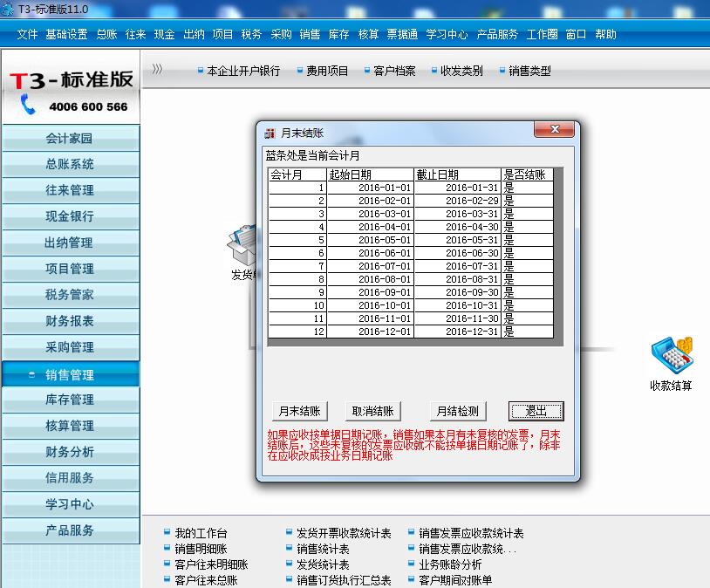The height and width of the screenshot is (588, 710).
Task: Collapse the 销售管理 sidebar section
Action: pyautogui.click(x=70, y=374)
